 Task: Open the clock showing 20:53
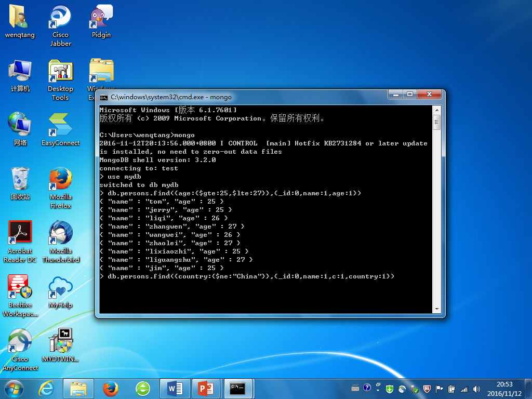[504, 389]
